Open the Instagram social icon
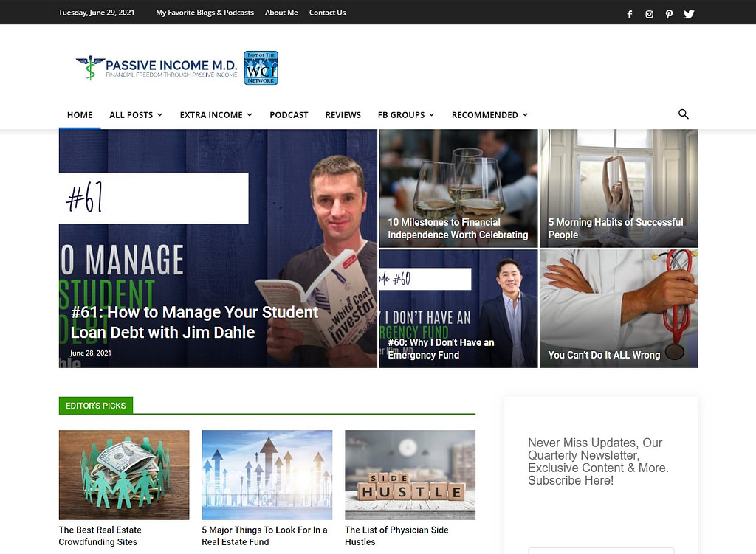This screenshot has height=554, width=756. coord(649,14)
